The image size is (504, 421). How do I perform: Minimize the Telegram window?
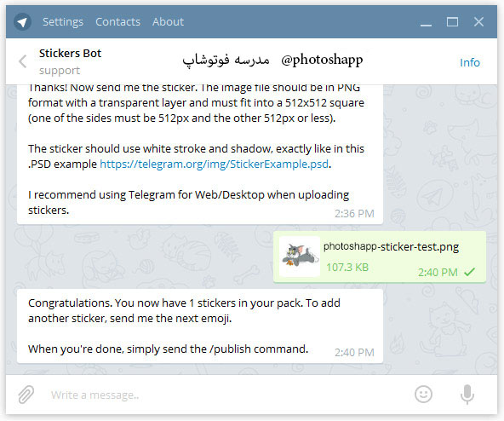tap(426, 22)
